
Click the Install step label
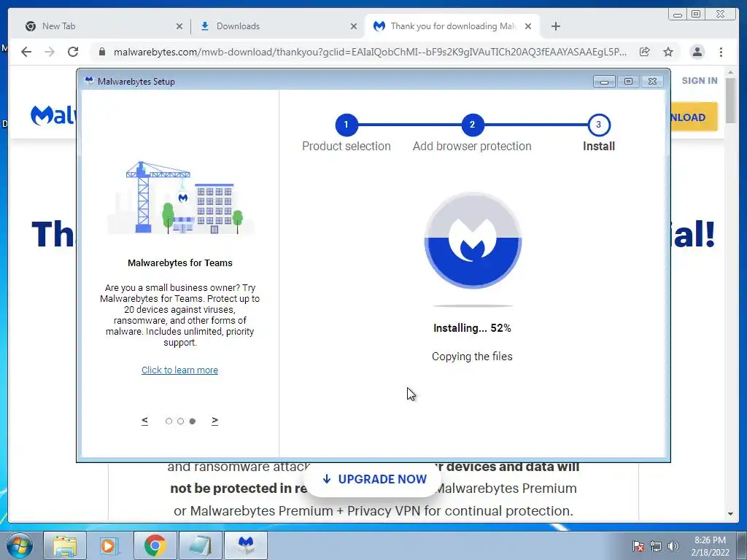[599, 146]
